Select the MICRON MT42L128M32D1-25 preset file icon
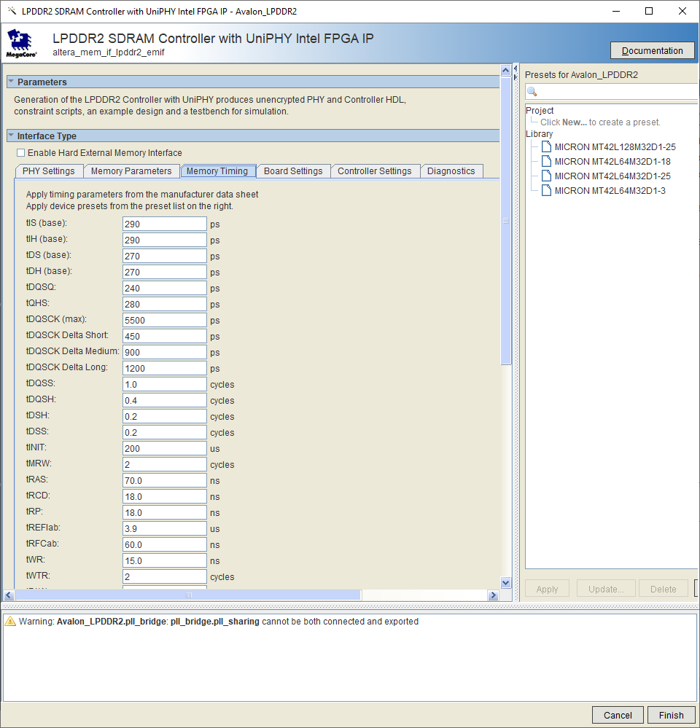Screen dimensions: 700x728 pyautogui.click(x=546, y=147)
